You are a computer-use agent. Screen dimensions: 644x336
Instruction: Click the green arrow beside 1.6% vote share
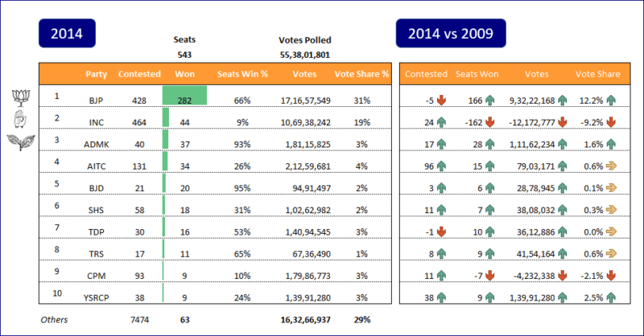(611, 144)
